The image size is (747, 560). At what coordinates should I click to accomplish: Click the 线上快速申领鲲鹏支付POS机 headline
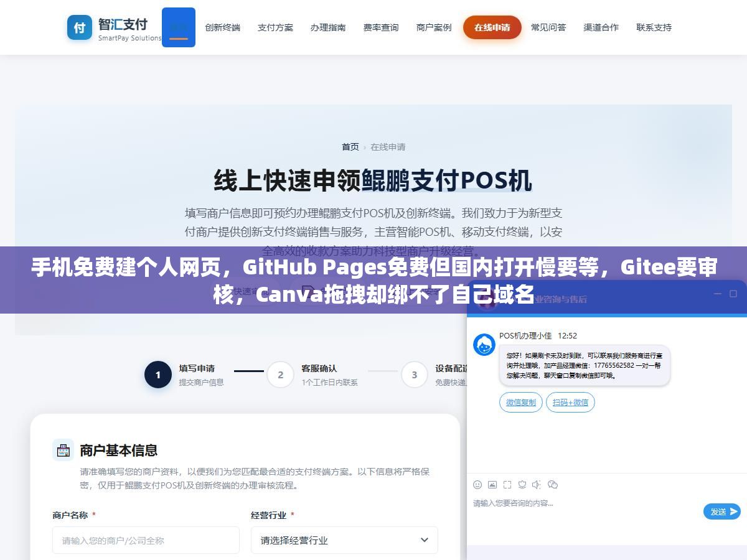pyautogui.click(x=373, y=181)
